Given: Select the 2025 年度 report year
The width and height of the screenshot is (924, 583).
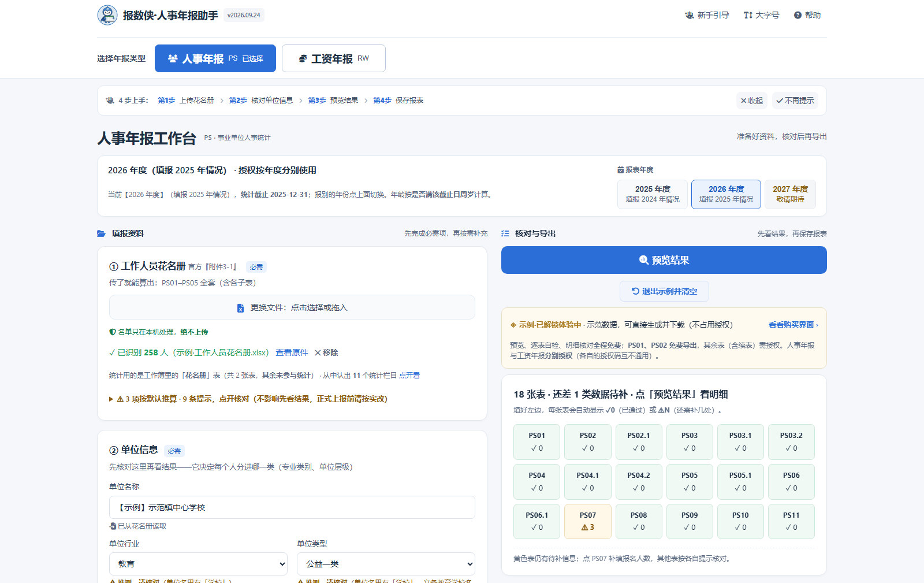Looking at the screenshot, I should click(653, 194).
